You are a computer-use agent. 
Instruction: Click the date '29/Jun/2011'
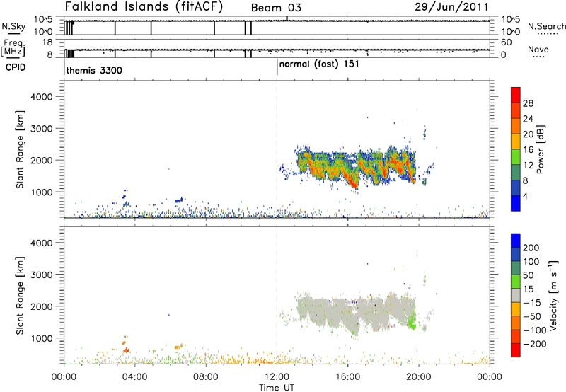(x=451, y=6)
